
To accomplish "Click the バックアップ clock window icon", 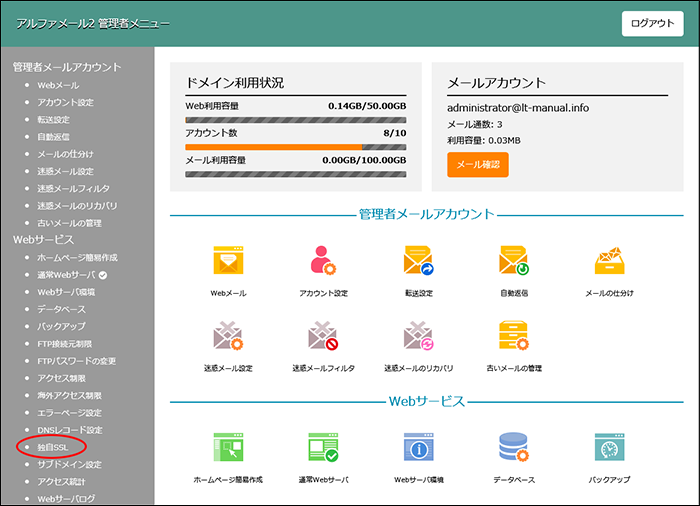I will (x=609, y=447).
